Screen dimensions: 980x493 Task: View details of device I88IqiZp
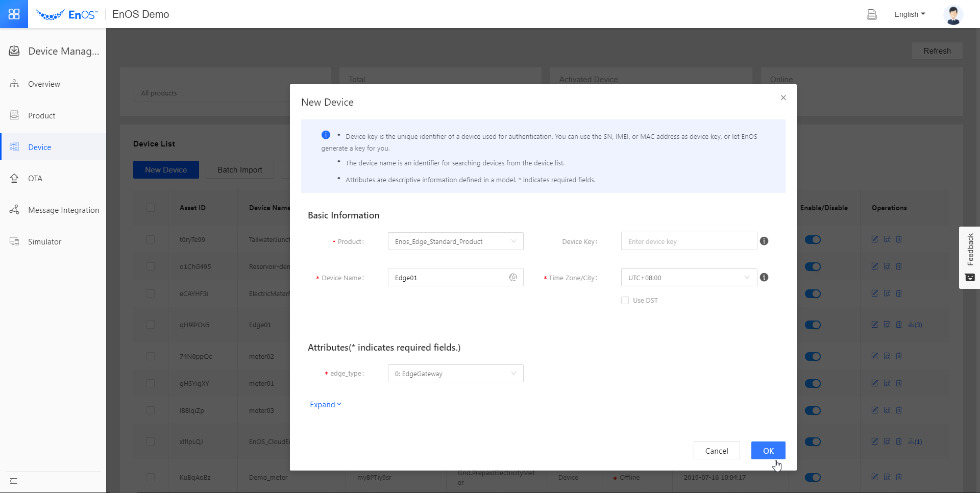887,410
